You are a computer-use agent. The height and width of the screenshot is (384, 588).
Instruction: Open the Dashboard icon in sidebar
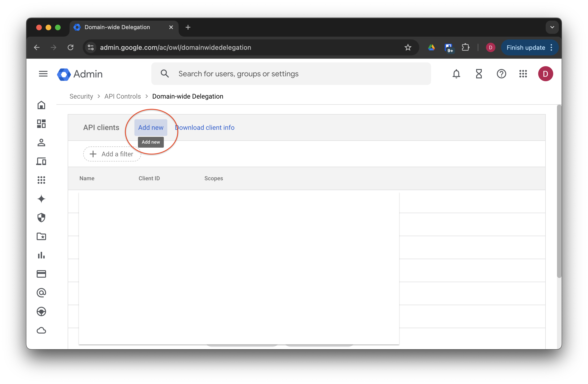(x=41, y=124)
